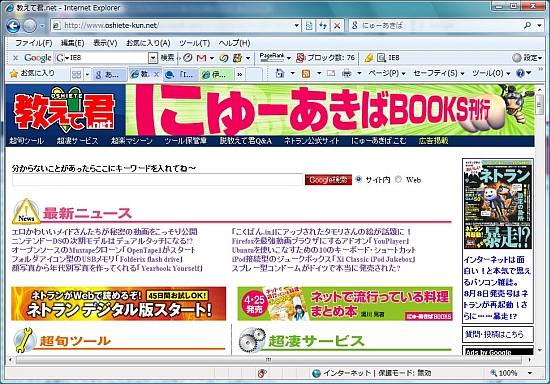Open Google toolbar 設定 settings
The image size is (550, 384).
(527, 58)
